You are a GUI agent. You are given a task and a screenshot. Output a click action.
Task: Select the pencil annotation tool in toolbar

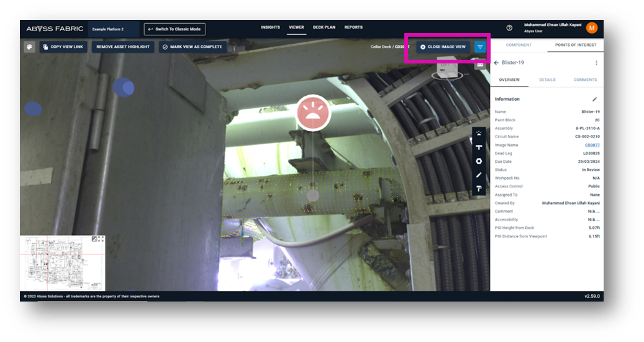tap(479, 175)
